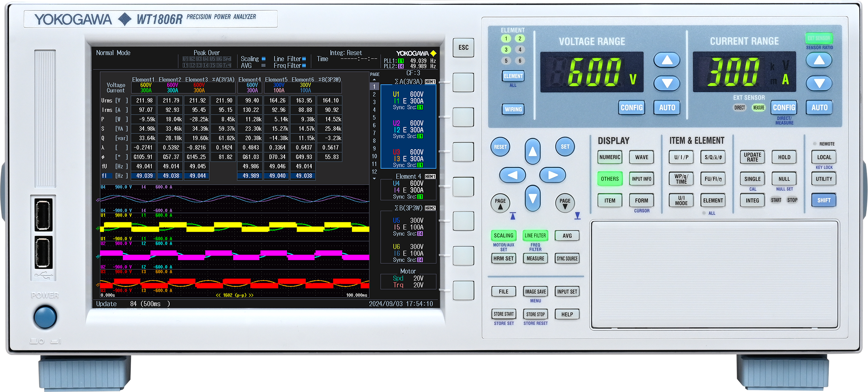
Task: Click the IMAGE SAVE key
Action: tap(535, 292)
